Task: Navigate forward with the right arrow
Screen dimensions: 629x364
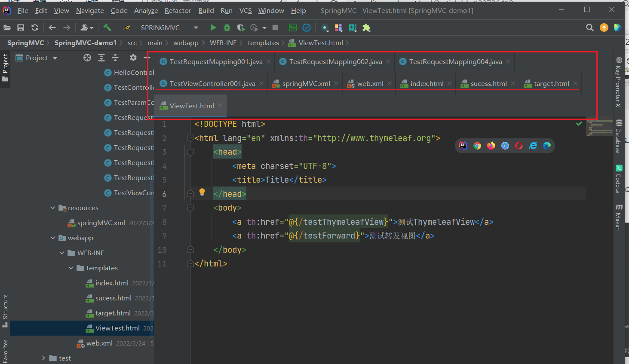Action: (x=67, y=28)
